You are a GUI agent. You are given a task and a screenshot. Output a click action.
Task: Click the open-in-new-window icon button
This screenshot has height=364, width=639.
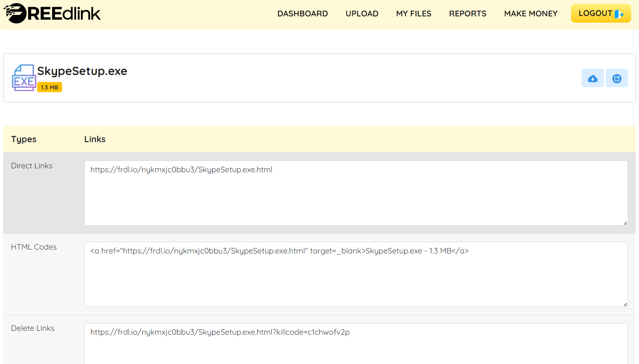pos(617,78)
